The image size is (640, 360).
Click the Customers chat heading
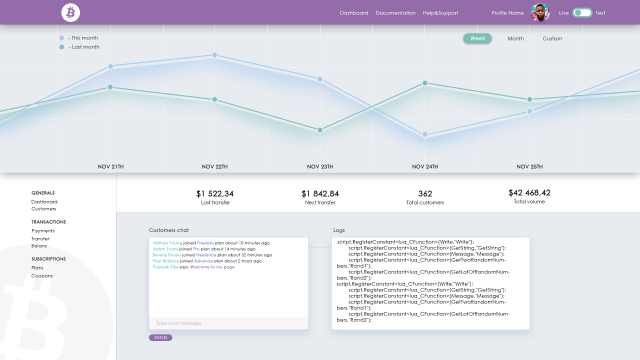169,230
